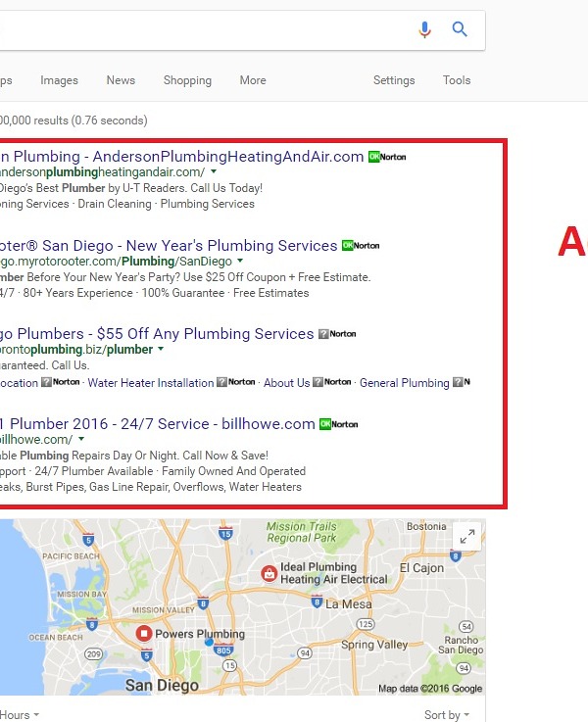
Task: Open the New Year's Plumbing Services ad
Action: tap(169, 246)
